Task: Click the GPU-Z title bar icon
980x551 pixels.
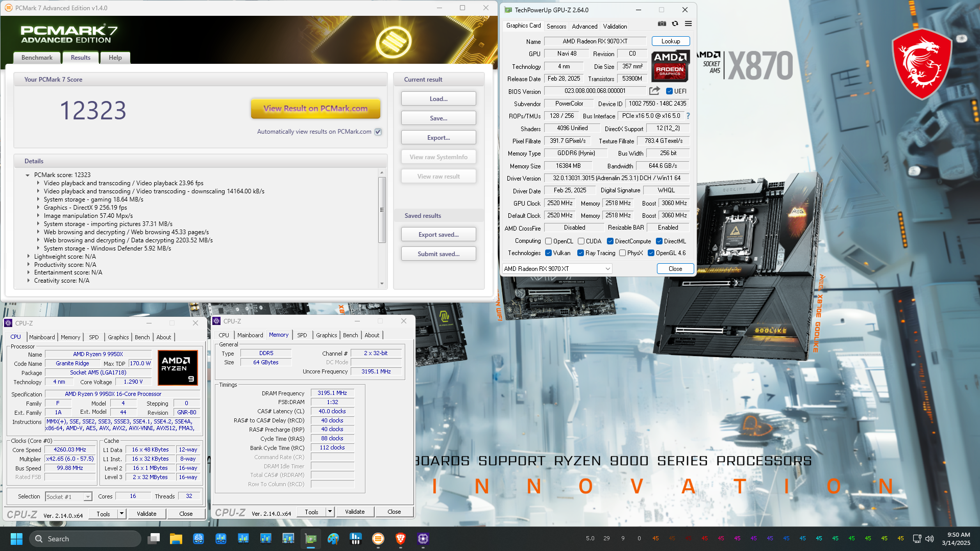Action: click(x=508, y=10)
